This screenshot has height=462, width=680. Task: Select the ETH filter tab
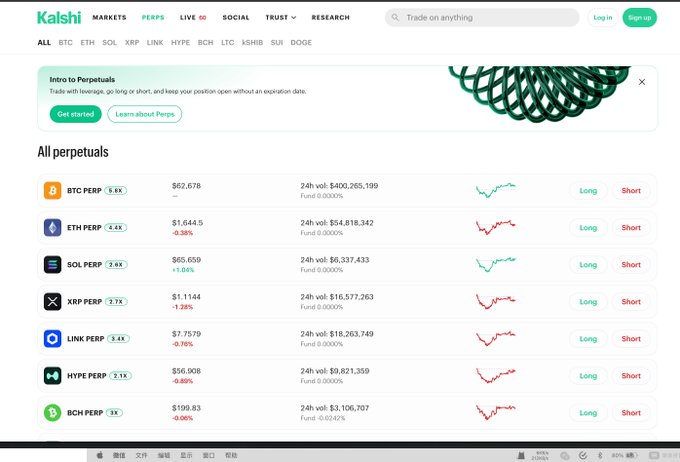pos(87,43)
